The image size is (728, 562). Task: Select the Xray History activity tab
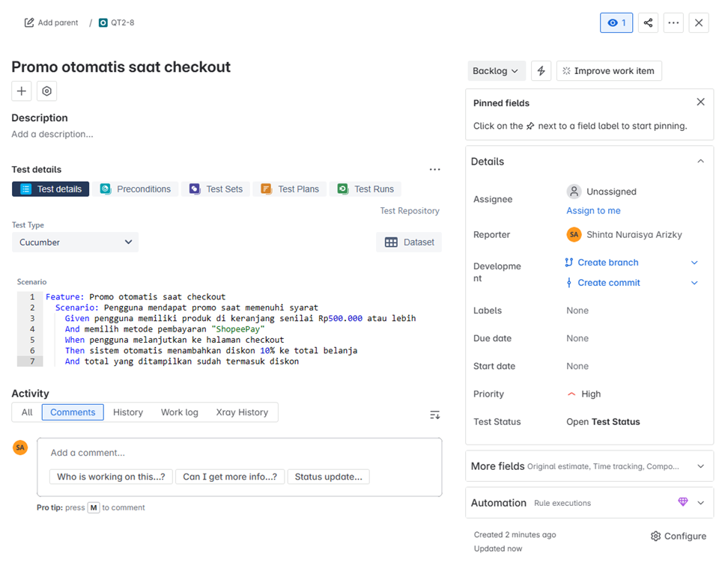tap(241, 412)
